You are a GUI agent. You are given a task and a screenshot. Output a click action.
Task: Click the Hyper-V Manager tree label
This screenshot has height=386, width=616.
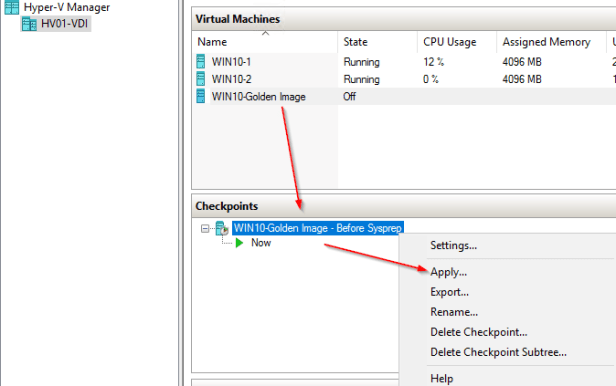67,7
